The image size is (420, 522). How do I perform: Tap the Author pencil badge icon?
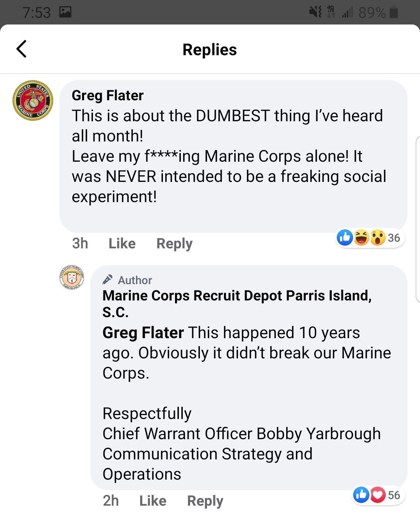[108, 279]
